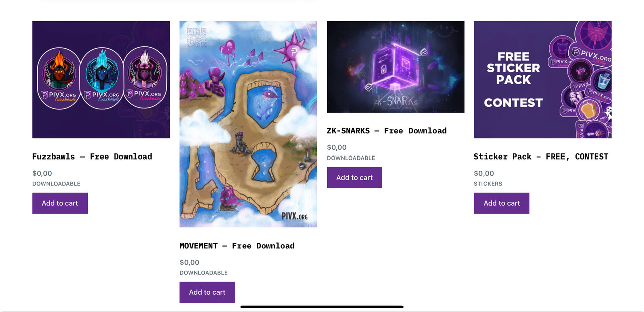Open the Free Sticker Pack Contest image
The width and height of the screenshot is (644, 312).
coord(543,80)
